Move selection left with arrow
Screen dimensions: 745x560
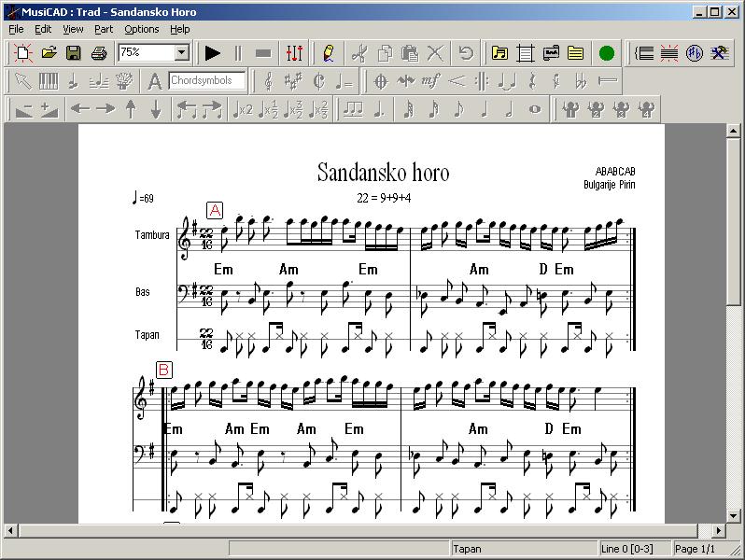tap(80, 109)
